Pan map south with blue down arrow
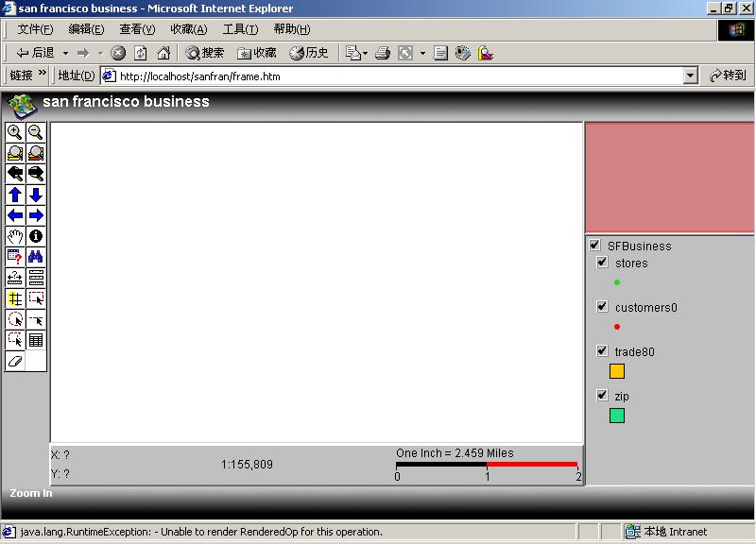This screenshot has width=756, height=544. point(36,195)
